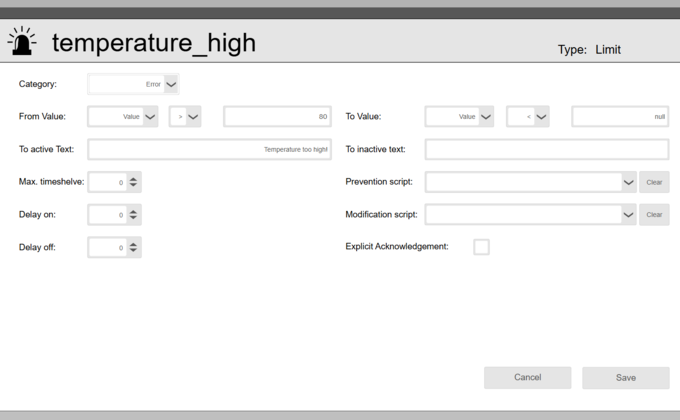Viewport: 680px width, 420px height.
Task: Click the Category label
Action: click(x=38, y=84)
